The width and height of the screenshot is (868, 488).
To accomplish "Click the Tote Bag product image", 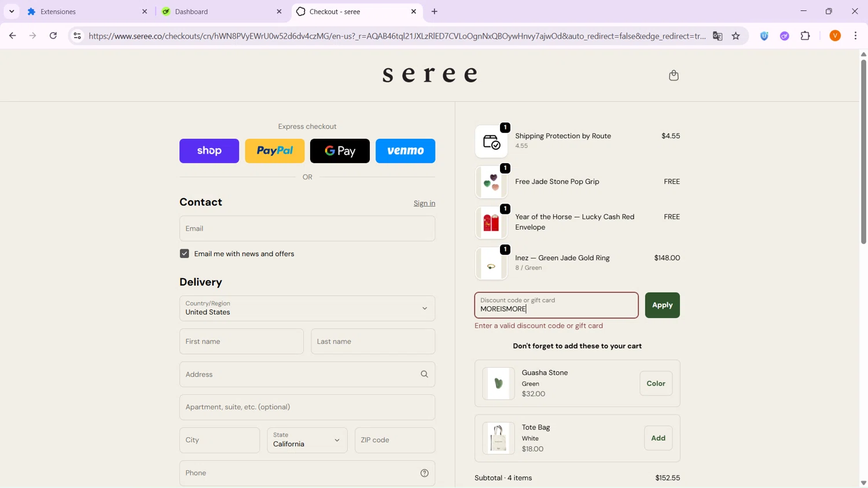I will tap(498, 438).
